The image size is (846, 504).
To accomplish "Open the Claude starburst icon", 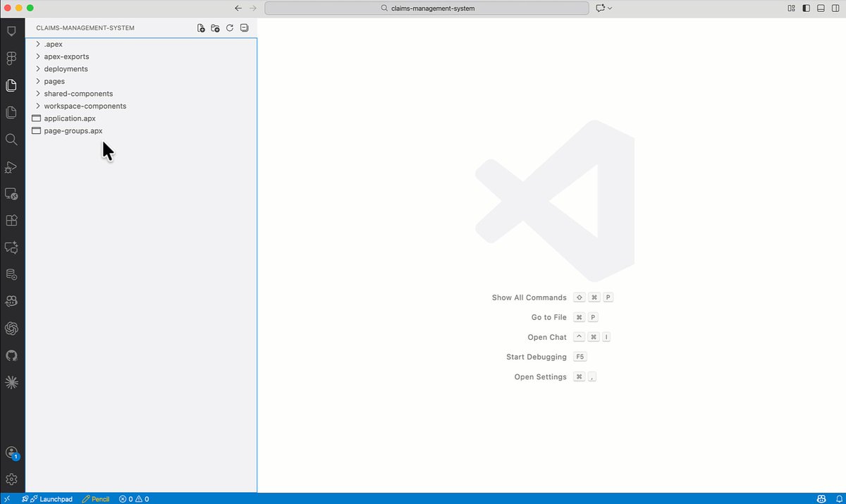I will [x=11, y=382].
